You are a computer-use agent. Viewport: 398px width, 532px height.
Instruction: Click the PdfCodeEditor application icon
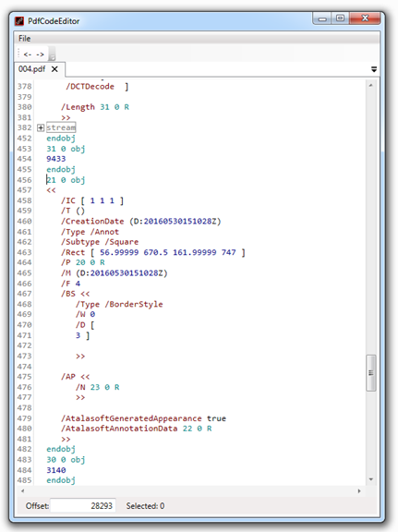point(19,21)
